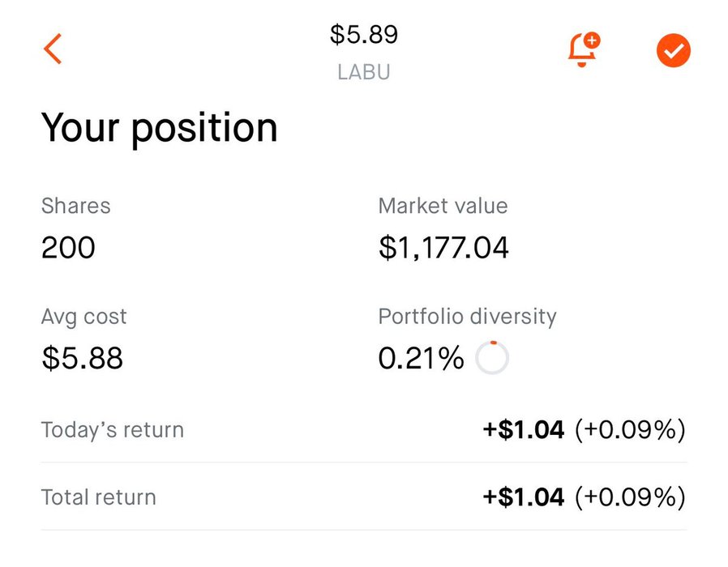Tap the 200 shares value
Screen dimensions: 728x567
coord(68,247)
